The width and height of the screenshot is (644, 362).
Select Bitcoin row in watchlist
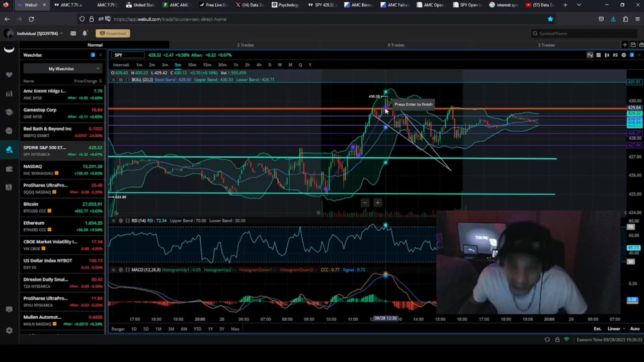pyautogui.click(x=63, y=207)
